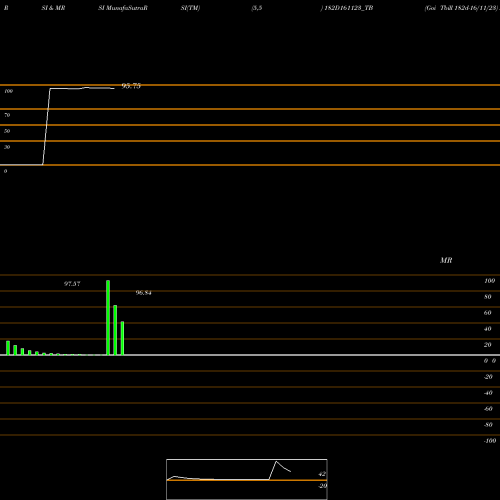This screenshot has height=500, width=500.
Task: Click the "SI(TM)" header label
Action: point(190,8)
